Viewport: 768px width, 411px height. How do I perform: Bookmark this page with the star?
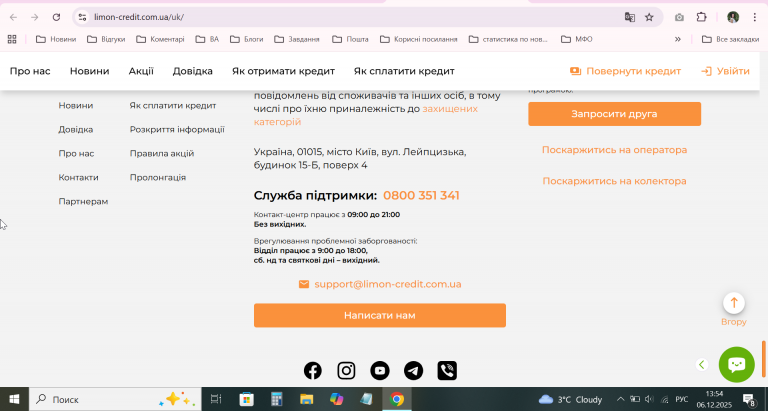pos(649,17)
